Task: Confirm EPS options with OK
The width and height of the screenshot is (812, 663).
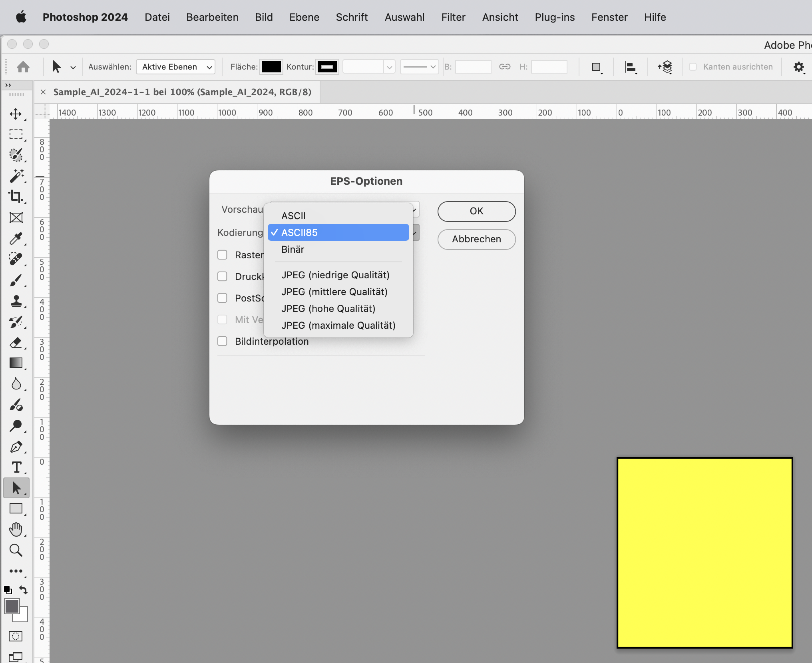Action: point(476,211)
